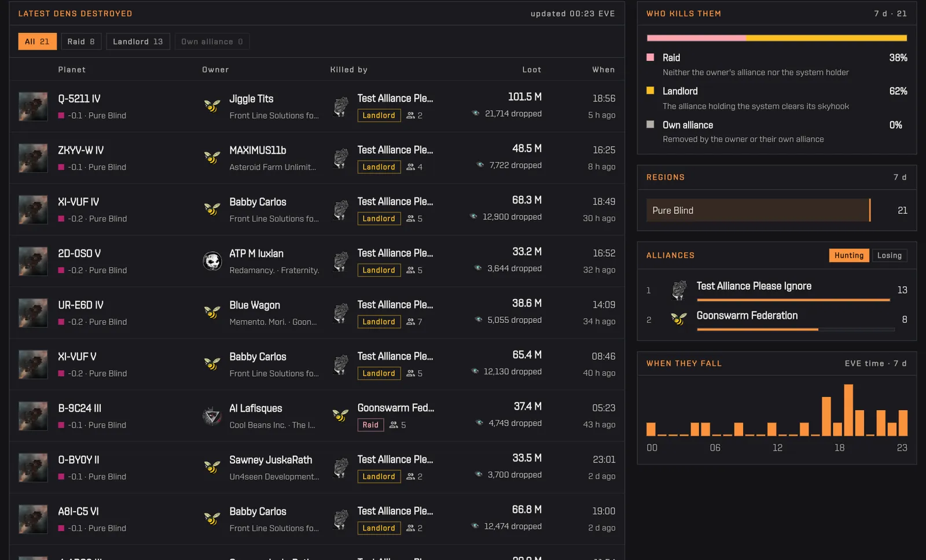Click Test Alliance logo in 2D-0SO V row
The height and width of the screenshot is (560, 926).
341,261
